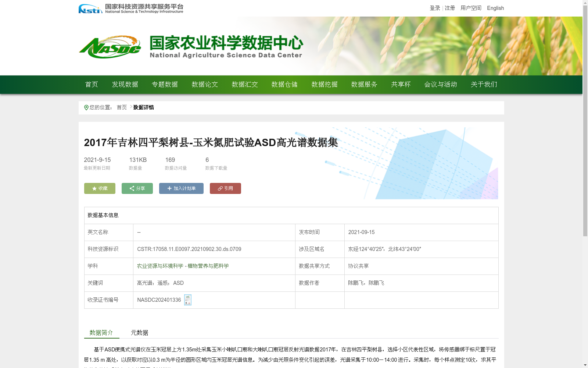The height and width of the screenshot is (368, 588).
Task: Click the 引用 cite button
Action: [225, 188]
